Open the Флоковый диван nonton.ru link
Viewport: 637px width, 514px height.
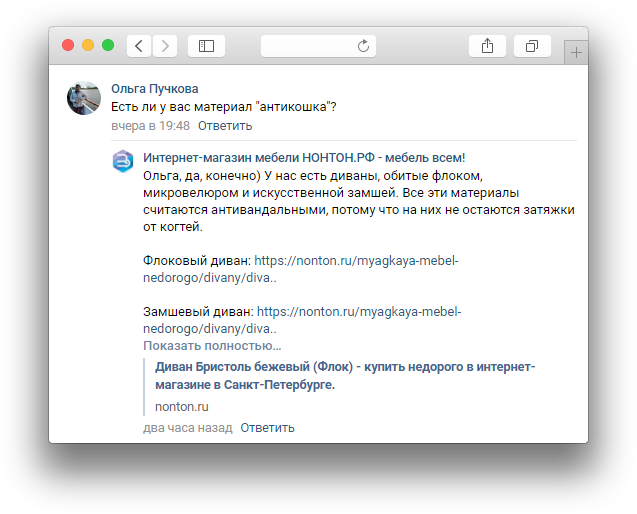(x=301, y=269)
